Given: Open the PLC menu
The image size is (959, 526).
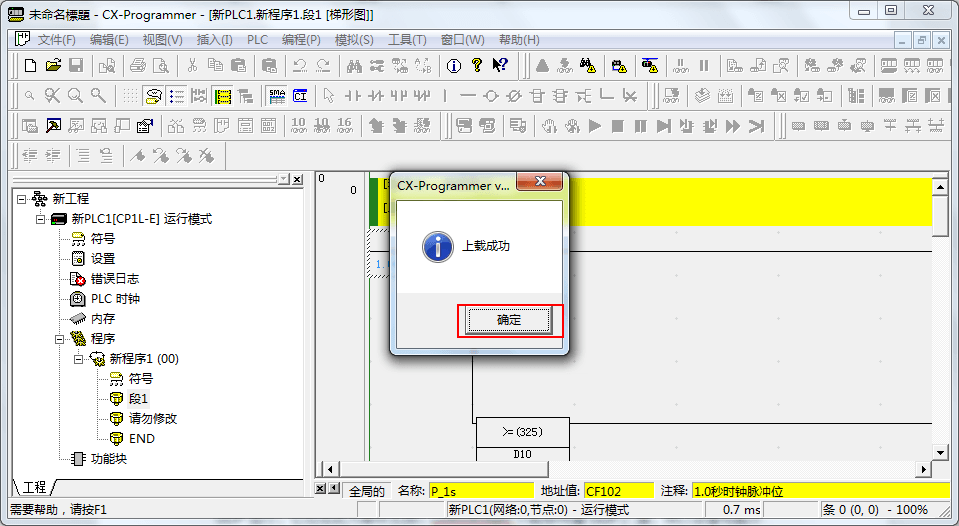Looking at the screenshot, I should tap(257, 40).
